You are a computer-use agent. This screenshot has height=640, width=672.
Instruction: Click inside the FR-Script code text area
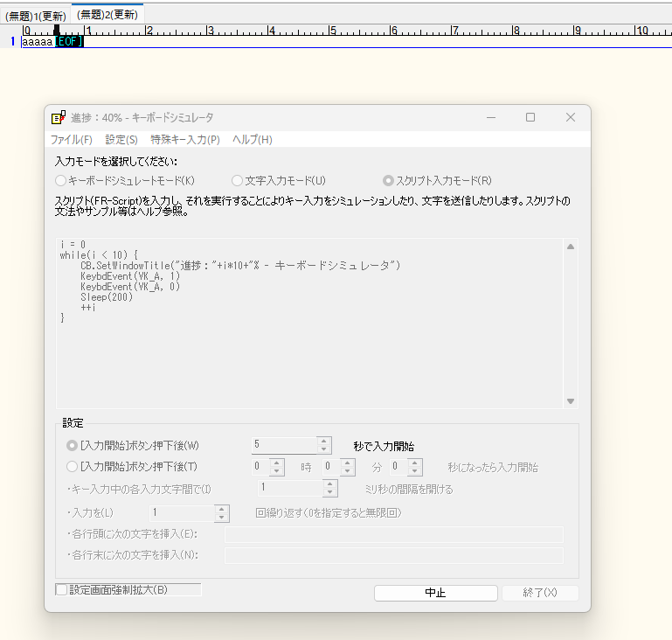[x=306, y=350]
